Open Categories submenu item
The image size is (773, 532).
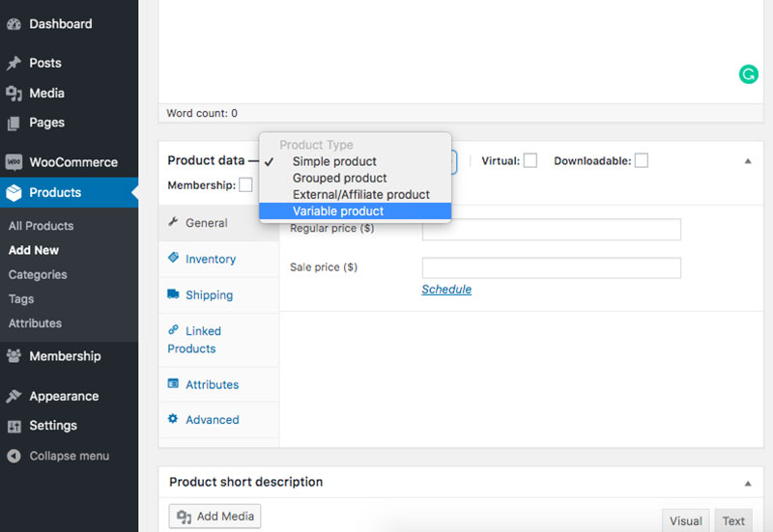click(38, 275)
